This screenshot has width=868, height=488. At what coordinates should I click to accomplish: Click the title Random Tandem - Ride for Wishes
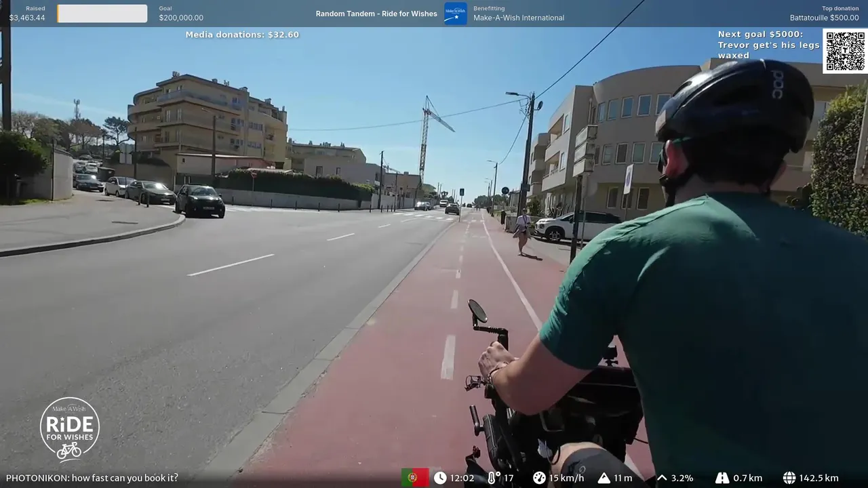(376, 14)
